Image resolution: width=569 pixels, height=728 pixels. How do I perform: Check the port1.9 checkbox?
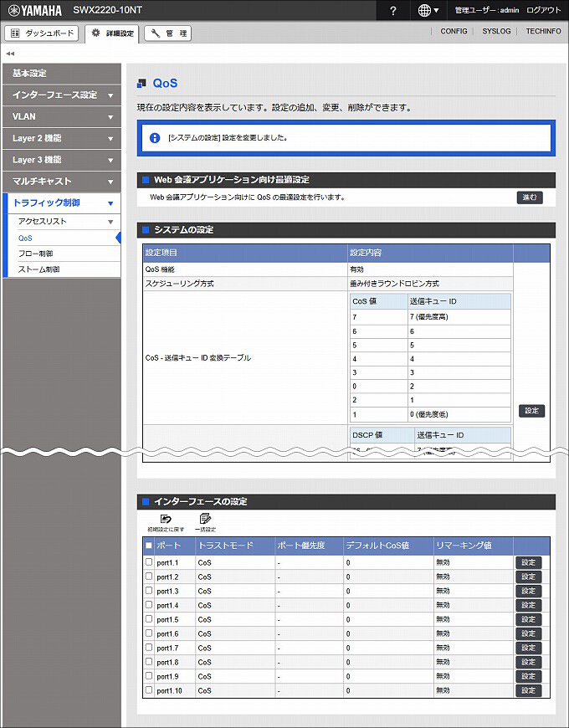148,676
